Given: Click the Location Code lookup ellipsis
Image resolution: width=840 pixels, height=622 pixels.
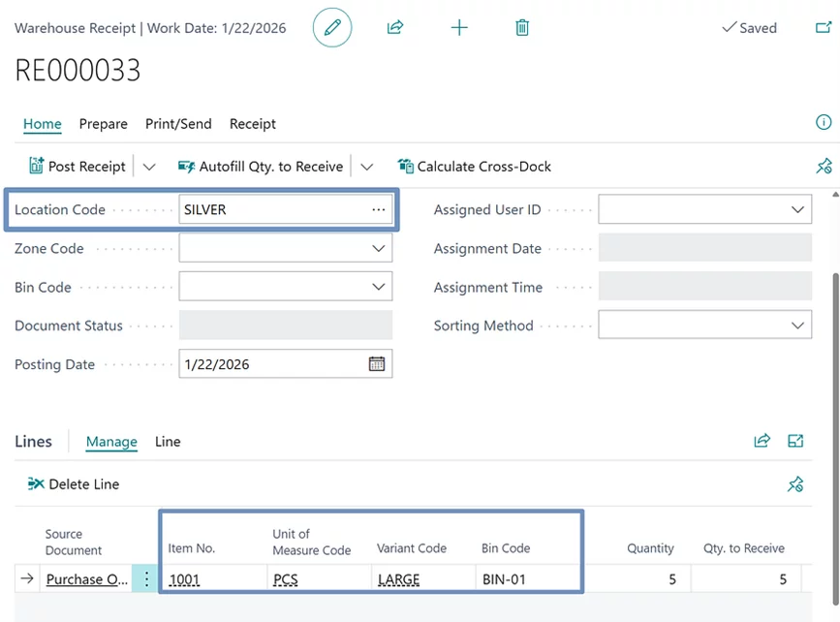Looking at the screenshot, I should 378,210.
